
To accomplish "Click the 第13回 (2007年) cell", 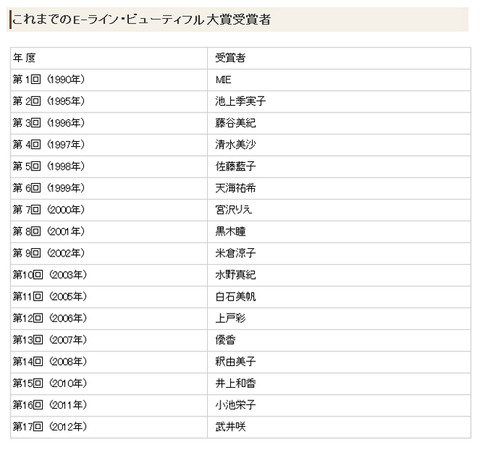I will (109, 340).
